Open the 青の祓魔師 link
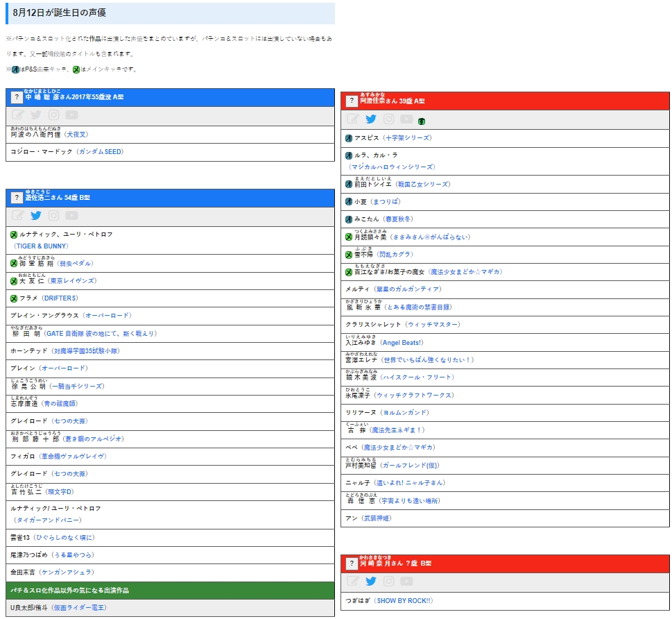The width and height of the screenshot is (672, 619). click(60, 404)
